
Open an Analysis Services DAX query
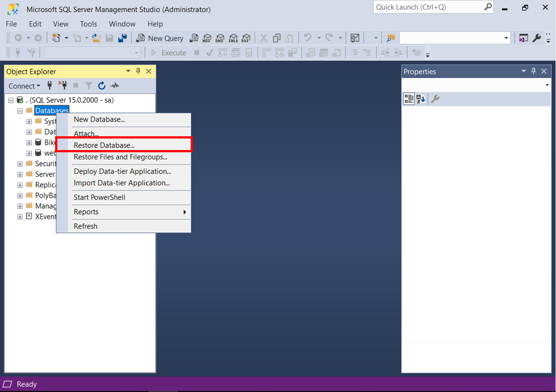(245, 38)
